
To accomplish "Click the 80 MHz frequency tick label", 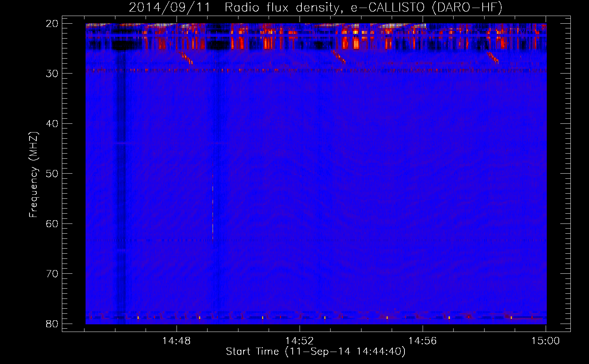I will coord(52,324).
